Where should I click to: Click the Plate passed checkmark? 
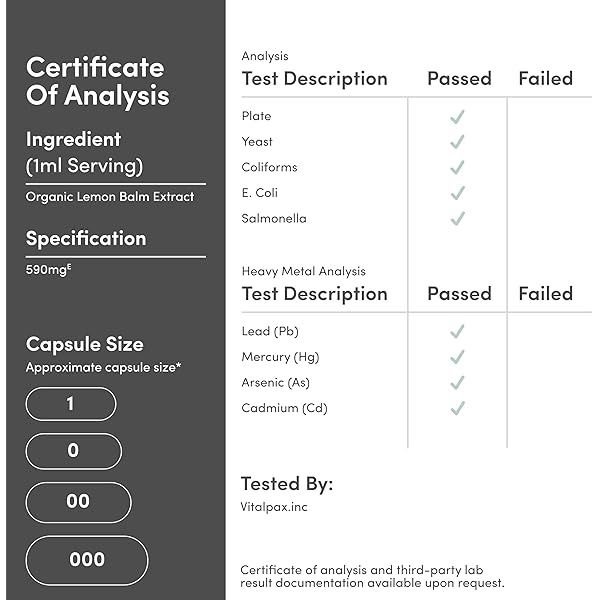click(x=458, y=117)
